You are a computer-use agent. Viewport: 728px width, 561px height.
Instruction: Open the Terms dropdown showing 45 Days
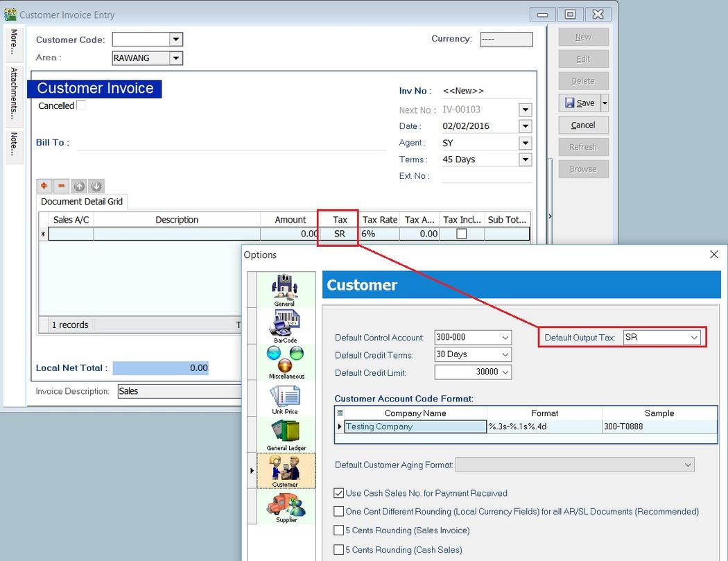click(525, 159)
